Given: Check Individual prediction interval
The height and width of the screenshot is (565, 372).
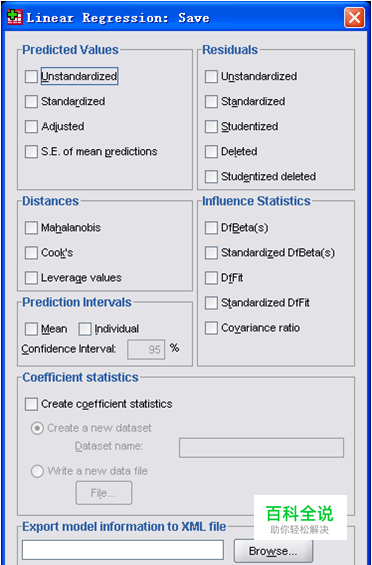Looking at the screenshot, I should tap(85, 329).
